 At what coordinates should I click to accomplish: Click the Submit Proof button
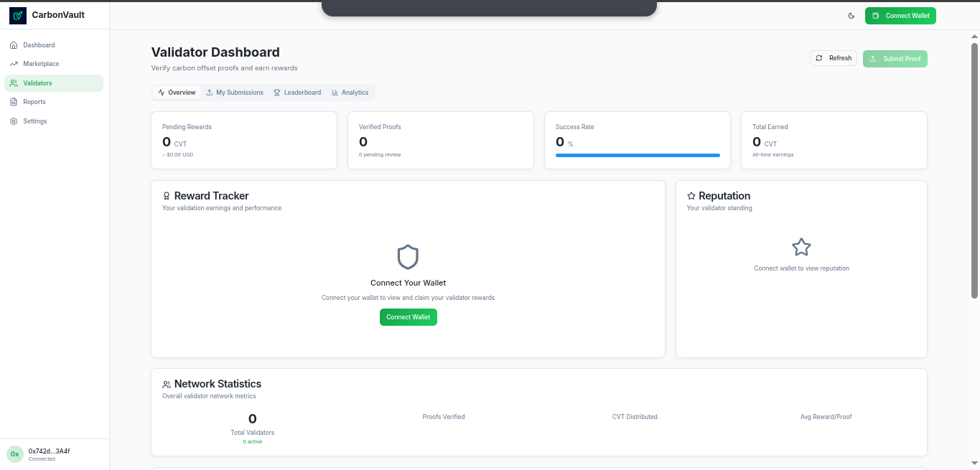[895, 59]
